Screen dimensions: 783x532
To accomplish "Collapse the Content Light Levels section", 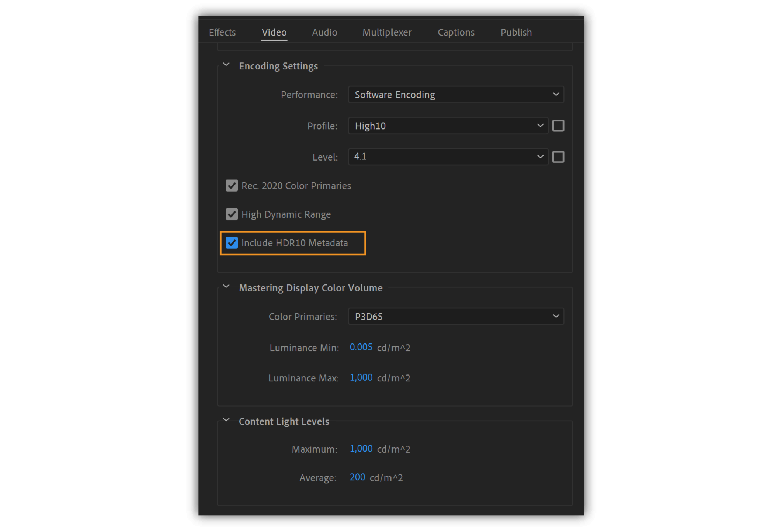I will [226, 420].
